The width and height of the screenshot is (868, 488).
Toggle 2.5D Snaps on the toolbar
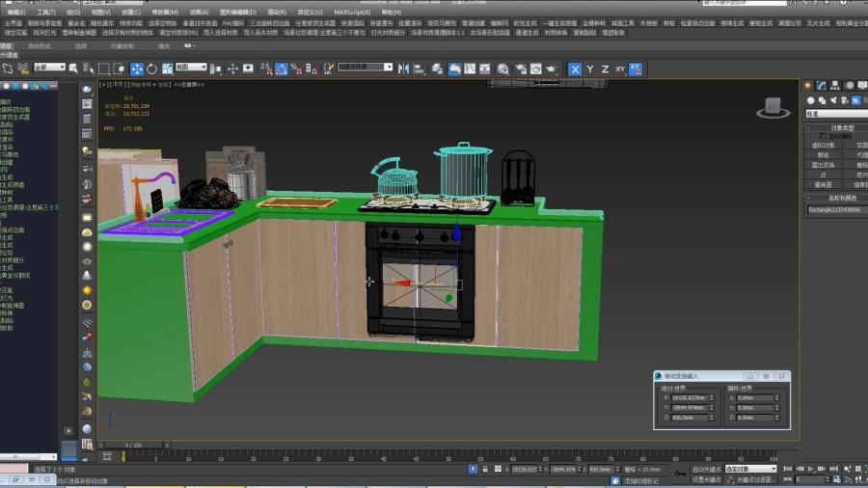tap(266, 69)
